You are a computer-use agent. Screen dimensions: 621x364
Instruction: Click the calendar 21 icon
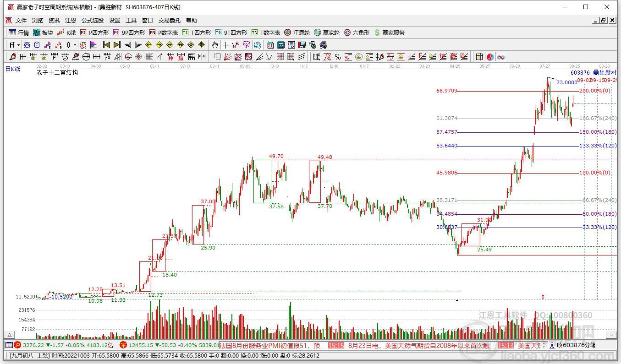[x=270, y=45]
